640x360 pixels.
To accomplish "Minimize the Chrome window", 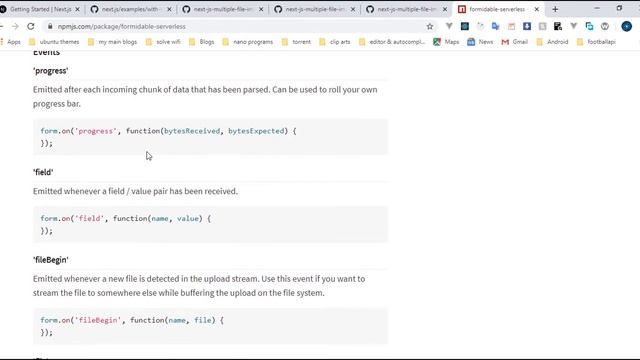I will (597, 8).
